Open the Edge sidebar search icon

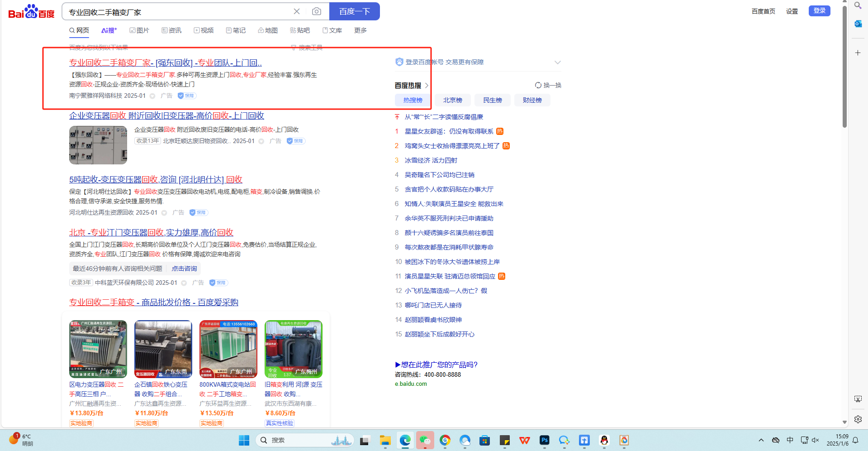(x=858, y=5)
